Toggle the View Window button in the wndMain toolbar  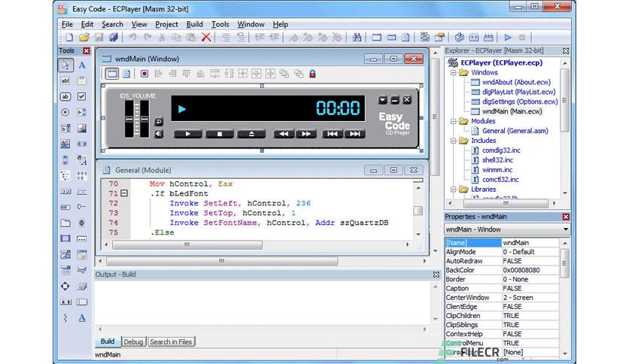(112, 74)
